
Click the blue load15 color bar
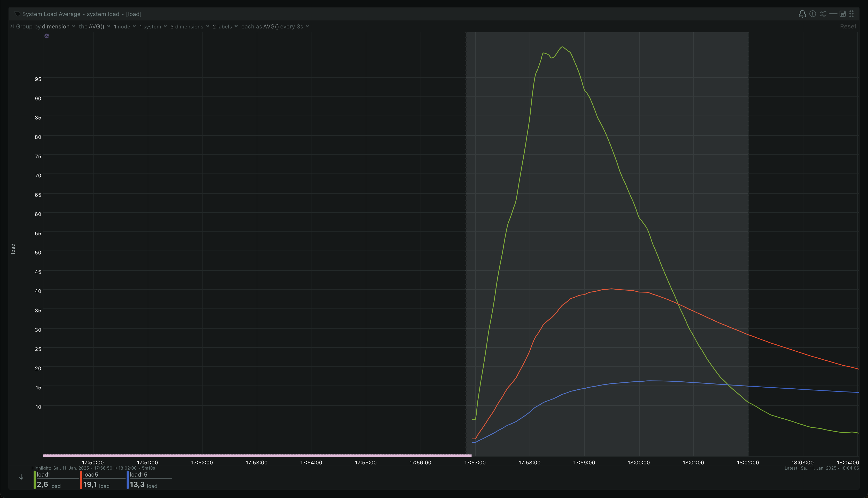[x=127, y=480]
